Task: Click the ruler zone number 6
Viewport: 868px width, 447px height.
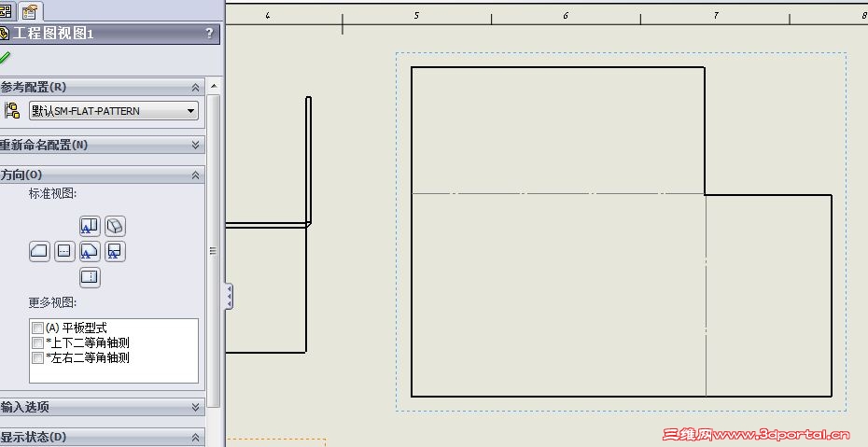Action: [566, 16]
